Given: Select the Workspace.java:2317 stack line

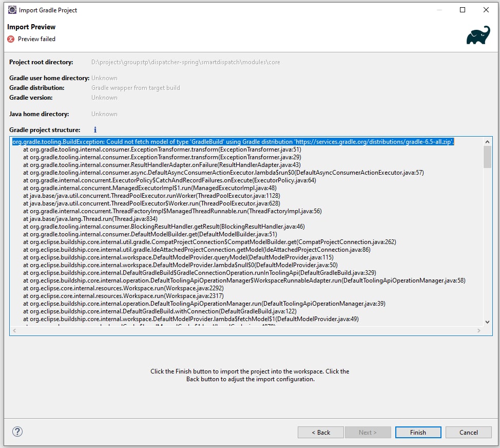Looking at the screenshot, I should coord(123,296).
